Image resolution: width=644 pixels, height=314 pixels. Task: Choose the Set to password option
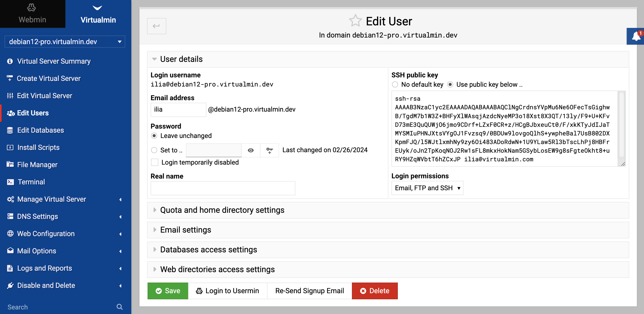tap(154, 150)
